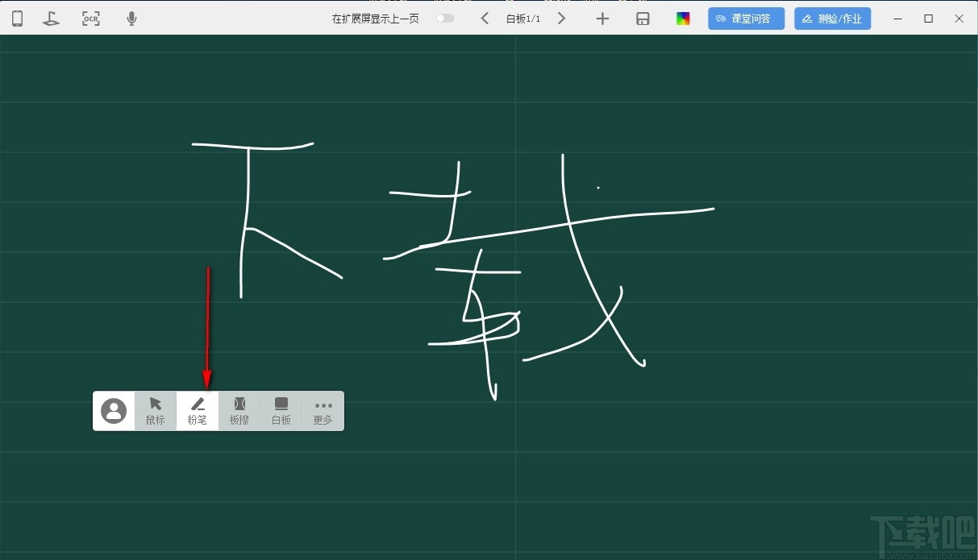Click the projection stylus icon
The width and height of the screenshot is (978, 560).
coord(51,17)
